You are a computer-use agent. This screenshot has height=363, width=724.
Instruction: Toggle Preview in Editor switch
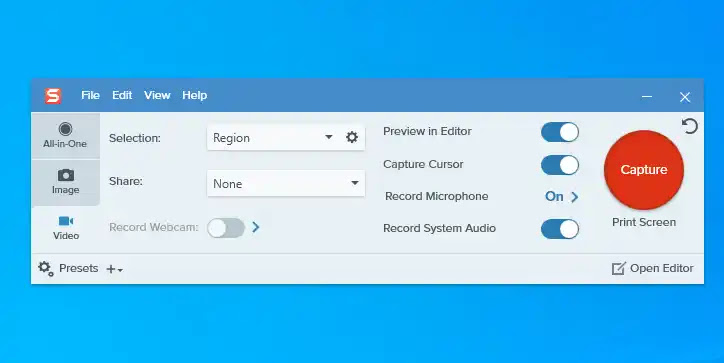560,133
